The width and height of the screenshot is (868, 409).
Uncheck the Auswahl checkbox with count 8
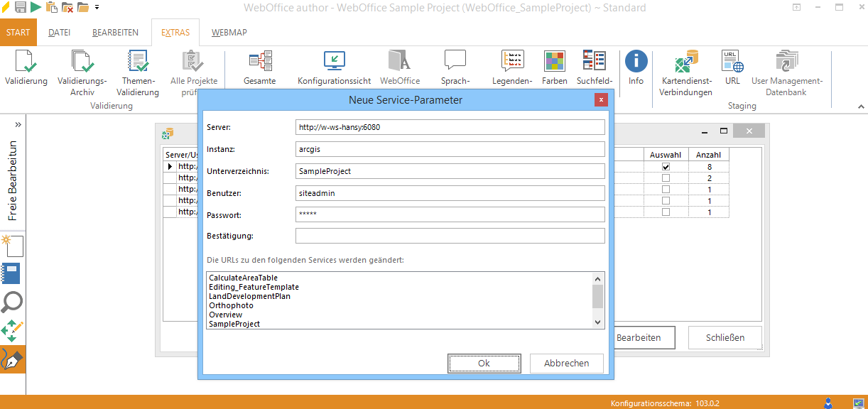(x=666, y=167)
